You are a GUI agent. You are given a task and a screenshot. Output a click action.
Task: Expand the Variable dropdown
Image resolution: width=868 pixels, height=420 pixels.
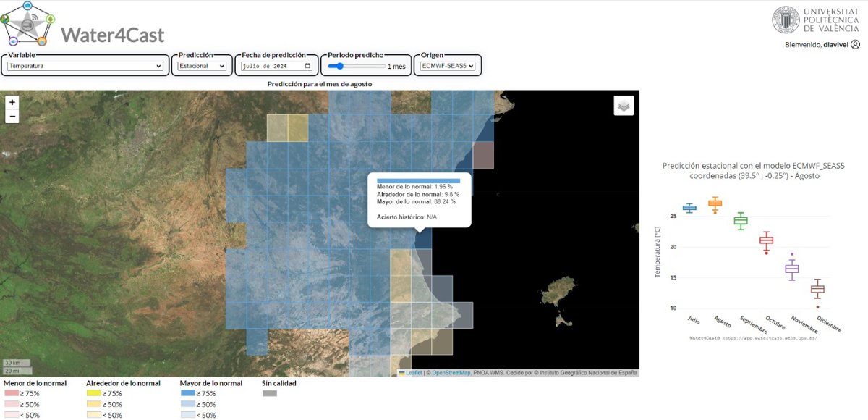(85, 66)
